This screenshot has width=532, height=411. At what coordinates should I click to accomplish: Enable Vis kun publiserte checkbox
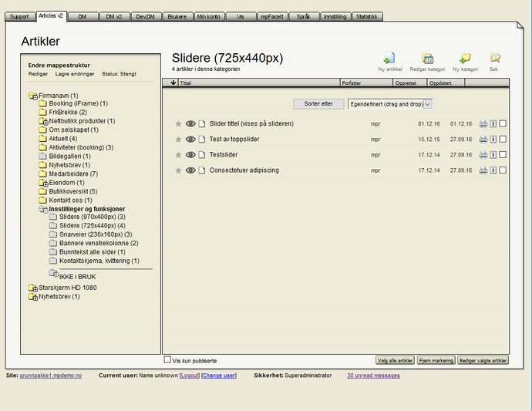pyautogui.click(x=167, y=359)
